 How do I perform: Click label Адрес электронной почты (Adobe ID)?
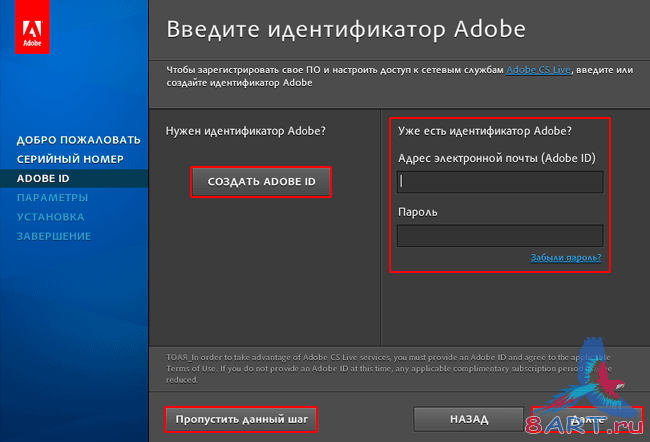497,158
